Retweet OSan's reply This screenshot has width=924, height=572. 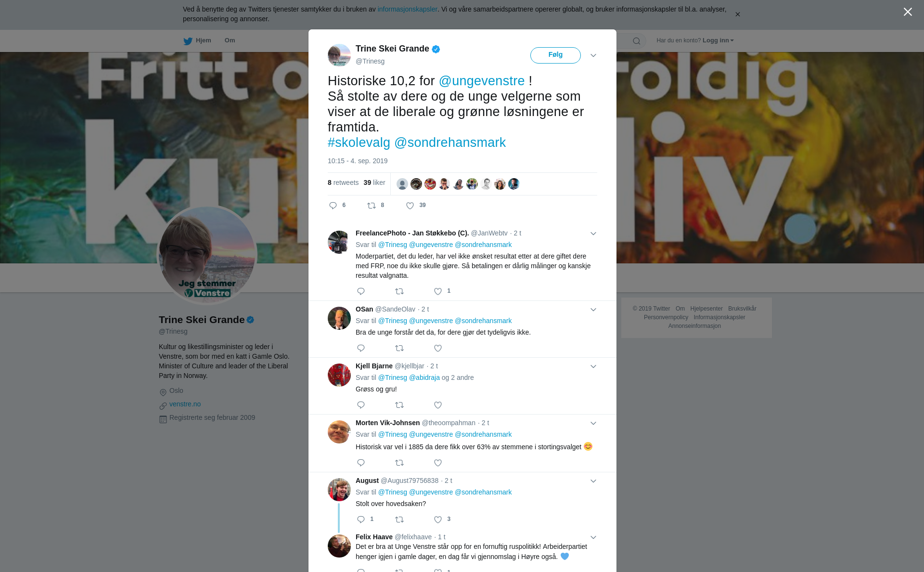pos(399,348)
